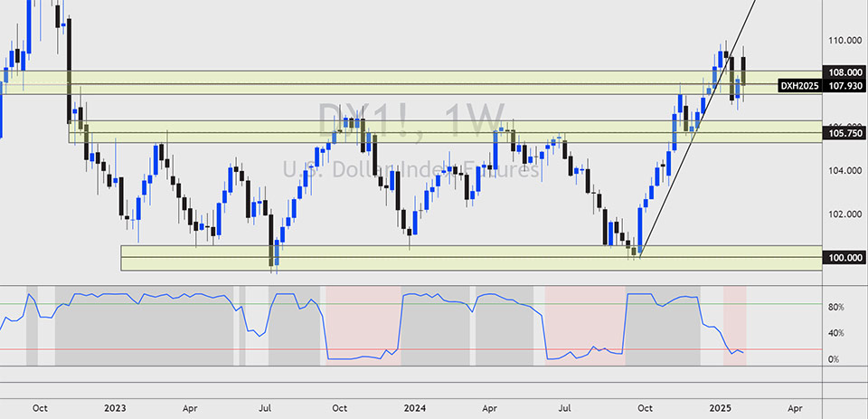The height and width of the screenshot is (419, 868).
Task: Click the 107.930 current price label
Action: pos(843,86)
